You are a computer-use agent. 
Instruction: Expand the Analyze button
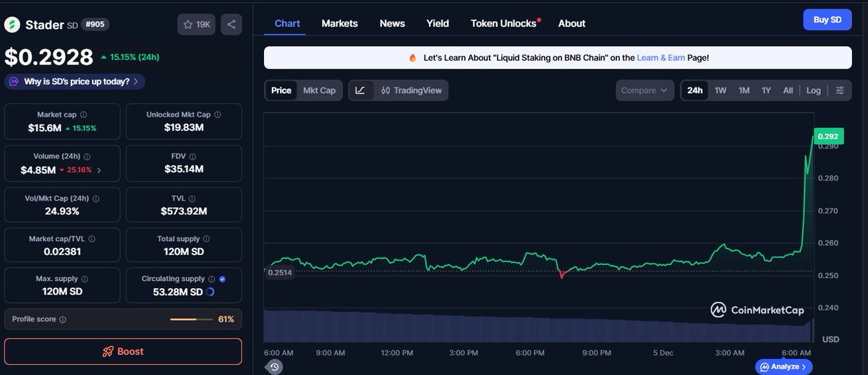point(783,367)
